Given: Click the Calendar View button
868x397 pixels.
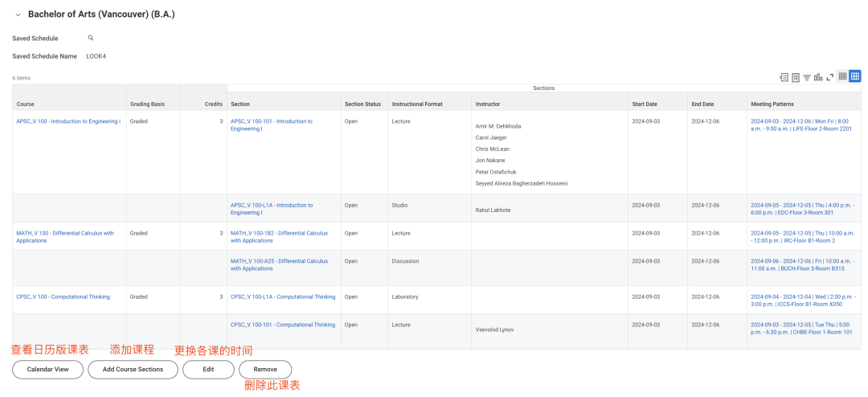Looking at the screenshot, I should click(47, 370).
